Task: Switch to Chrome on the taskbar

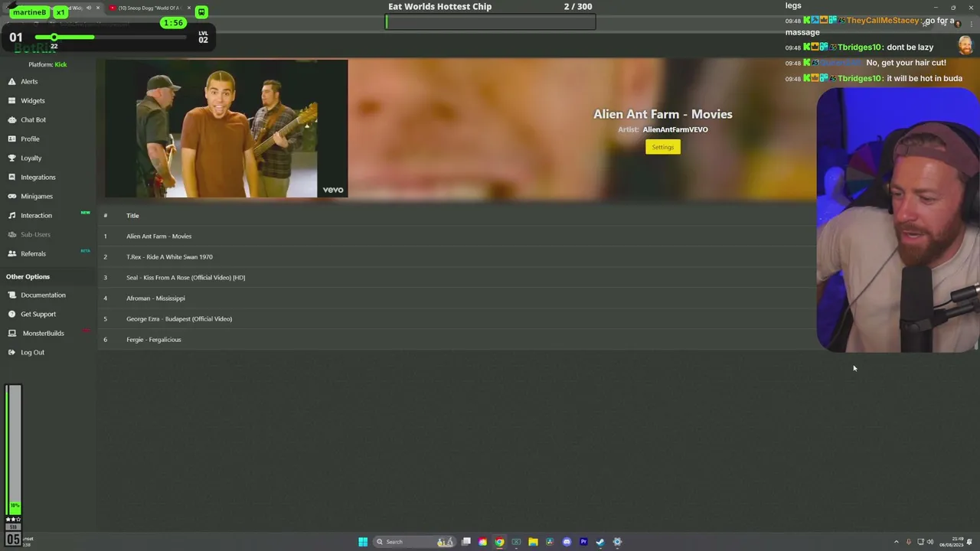Action: [499, 542]
